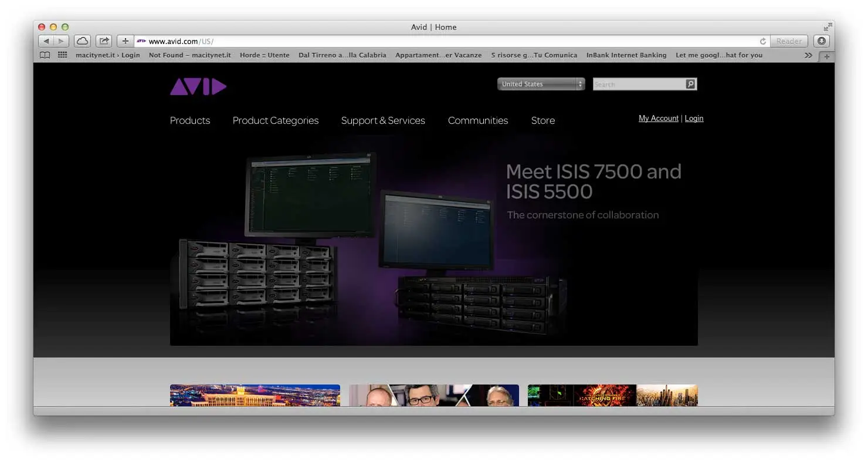Open the Appartament...er Vacanze bookmark
The width and height of the screenshot is (868, 462).
click(439, 55)
